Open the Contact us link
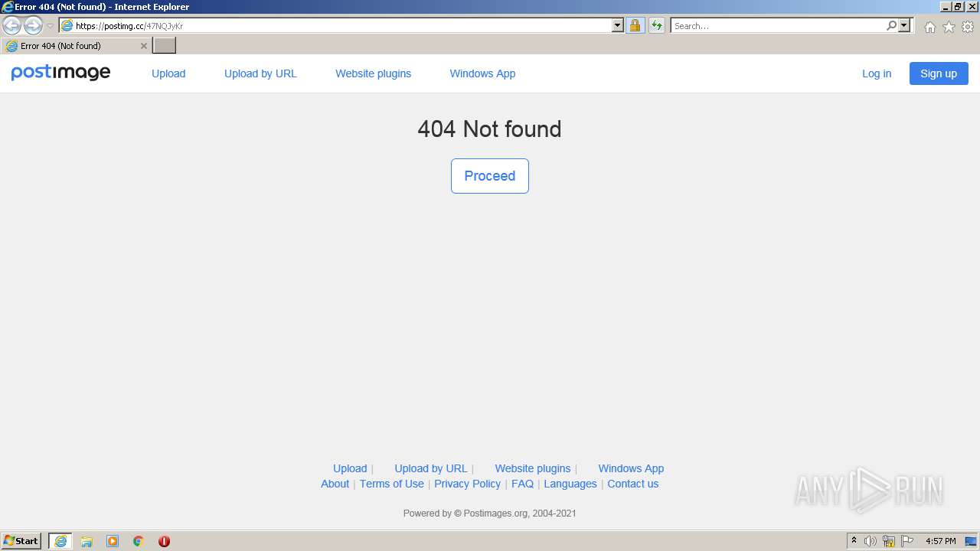 point(633,484)
